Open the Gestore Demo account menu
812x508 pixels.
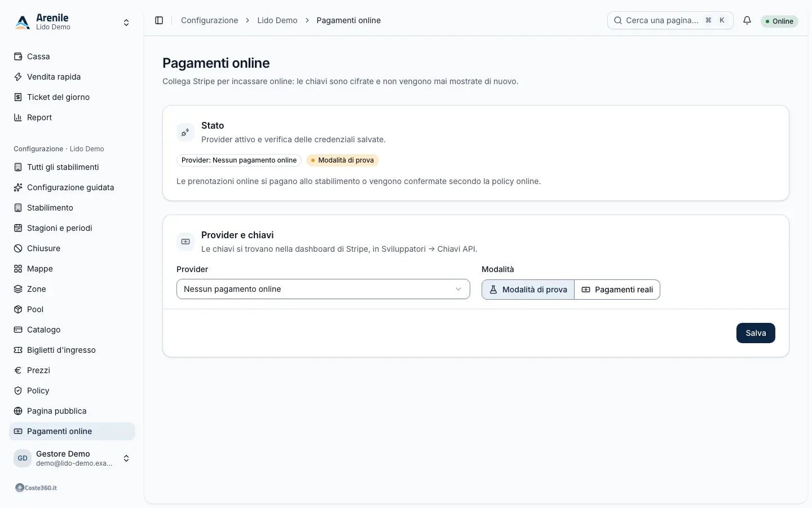click(x=72, y=458)
